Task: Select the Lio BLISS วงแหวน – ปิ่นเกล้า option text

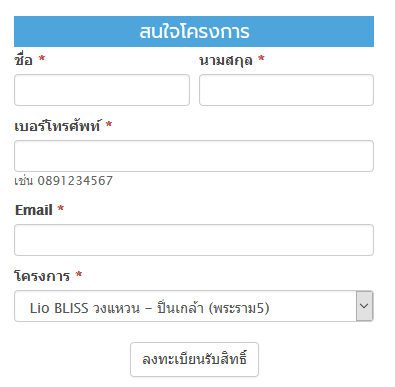Action: [x=149, y=307]
